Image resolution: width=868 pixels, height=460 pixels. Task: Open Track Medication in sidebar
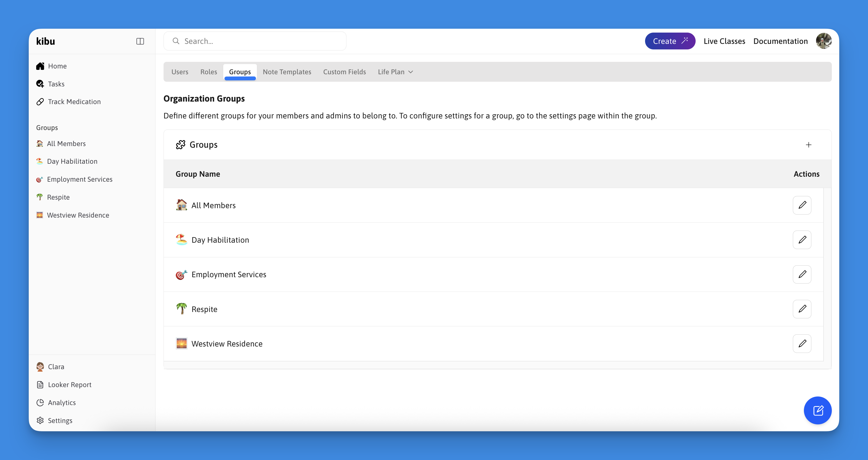(74, 102)
